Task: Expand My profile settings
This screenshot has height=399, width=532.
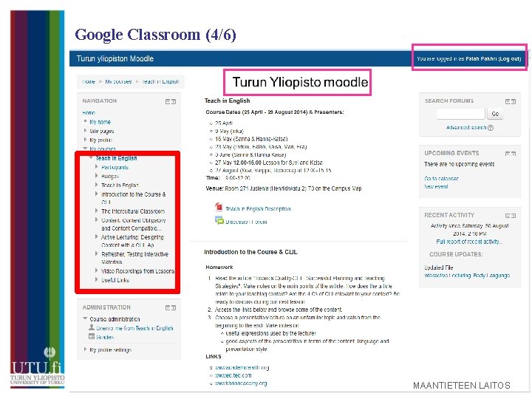Action: [85, 349]
